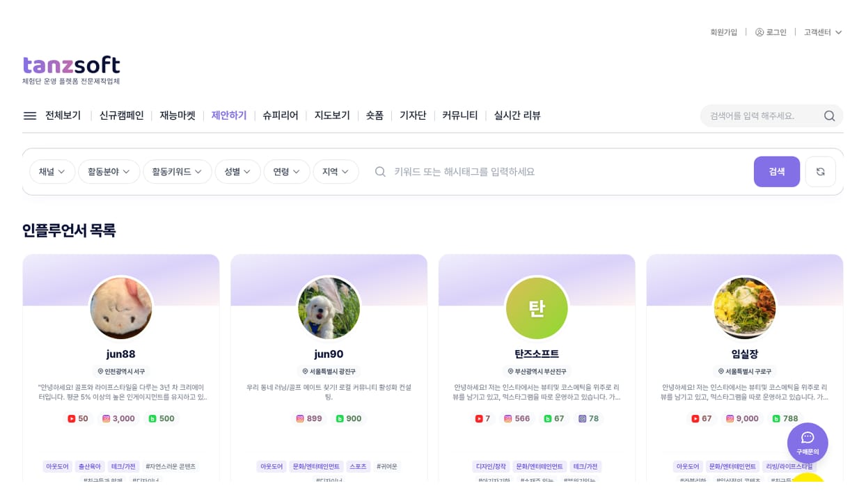Click 임실장's blog icon showing 788

(776, 418)
